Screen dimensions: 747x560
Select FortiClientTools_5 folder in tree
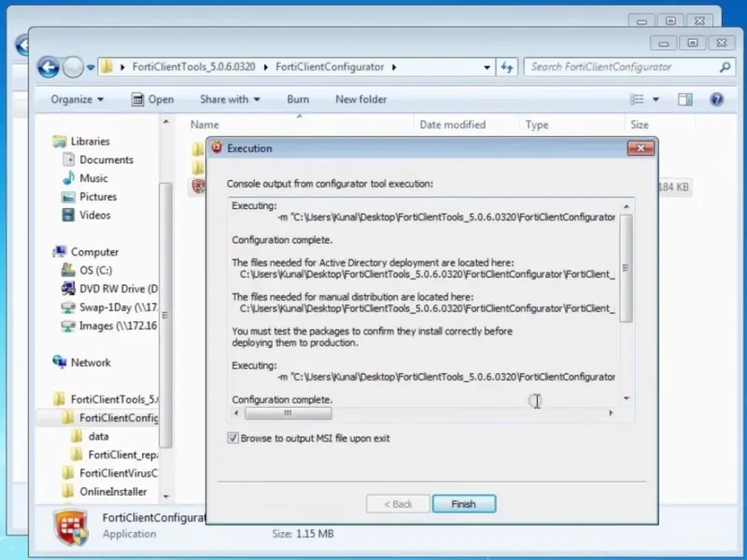[114, 399]
